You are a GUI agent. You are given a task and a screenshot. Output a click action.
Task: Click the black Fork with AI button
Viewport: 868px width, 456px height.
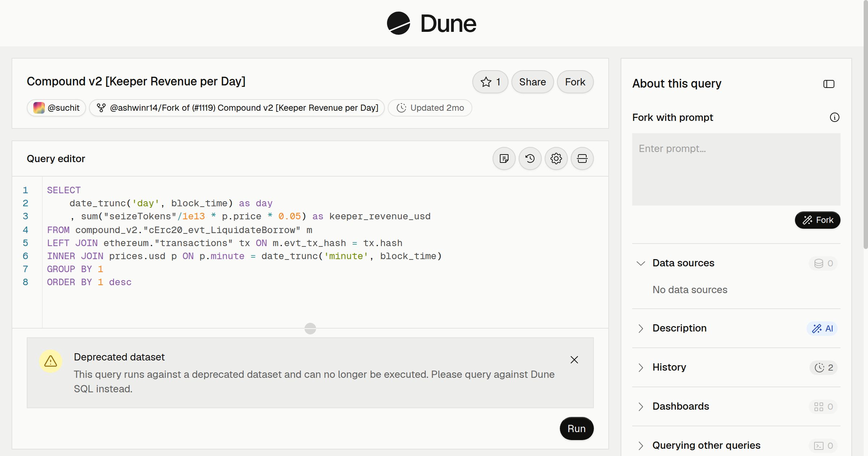point(818,220)
